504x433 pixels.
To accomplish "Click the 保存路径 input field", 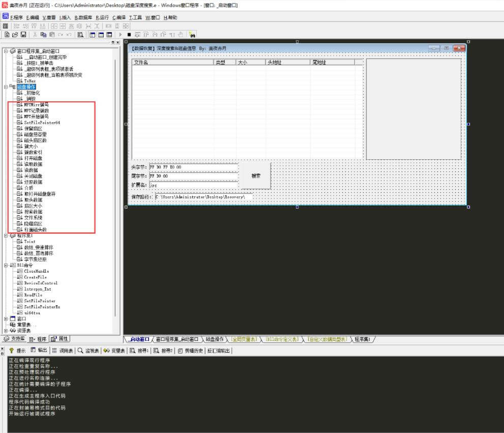I will click(203, 196).
